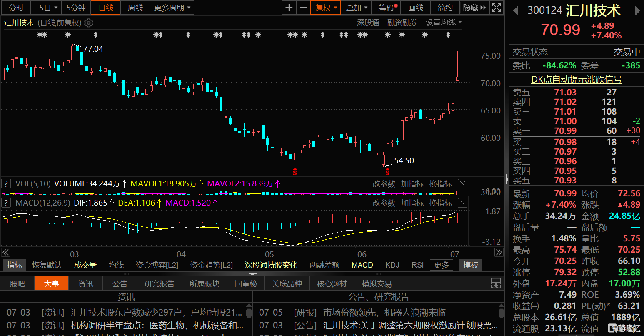This screenshot has width=644, height=336.
Task: Toggle 深股通持股变化 indicator
Action: point(271,265)
